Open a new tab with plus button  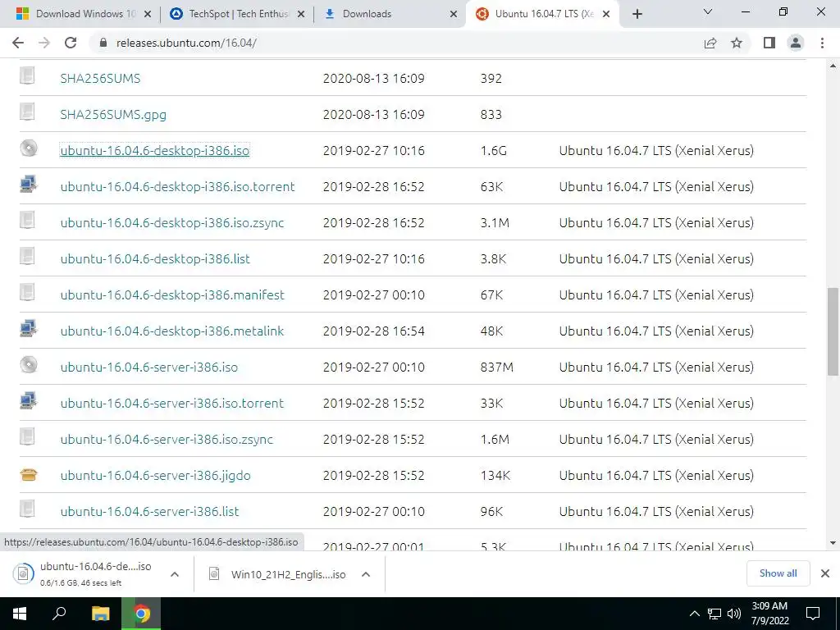tap(637, 14)
